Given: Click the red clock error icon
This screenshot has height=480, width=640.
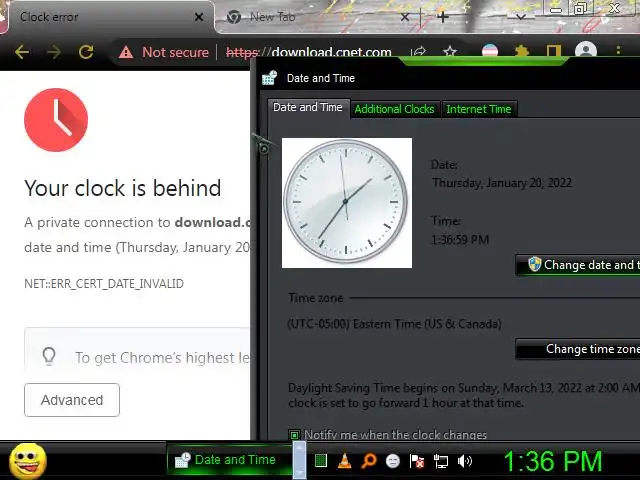Looking at the screenshot, I should [56, 120].
